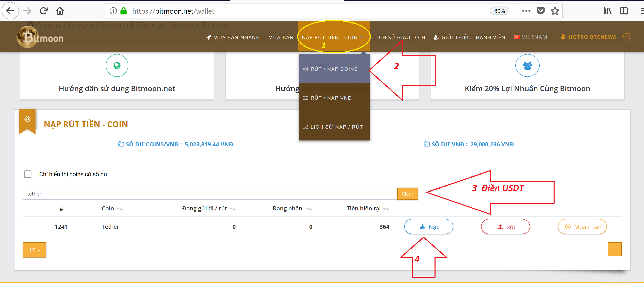Open HOTRO BTCNEWS user account
Image resolution: width=644 pixels, height=283 pixels.
pyautogui.click(x=588, y=37)
